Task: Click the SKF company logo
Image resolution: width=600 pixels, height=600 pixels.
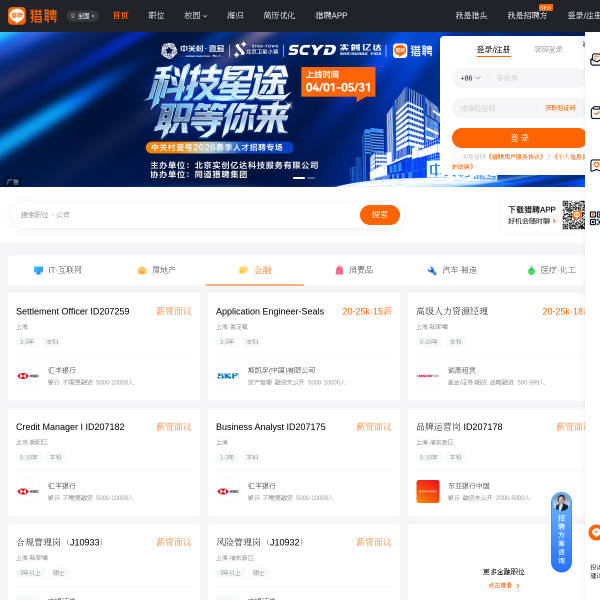Action: 228,376
